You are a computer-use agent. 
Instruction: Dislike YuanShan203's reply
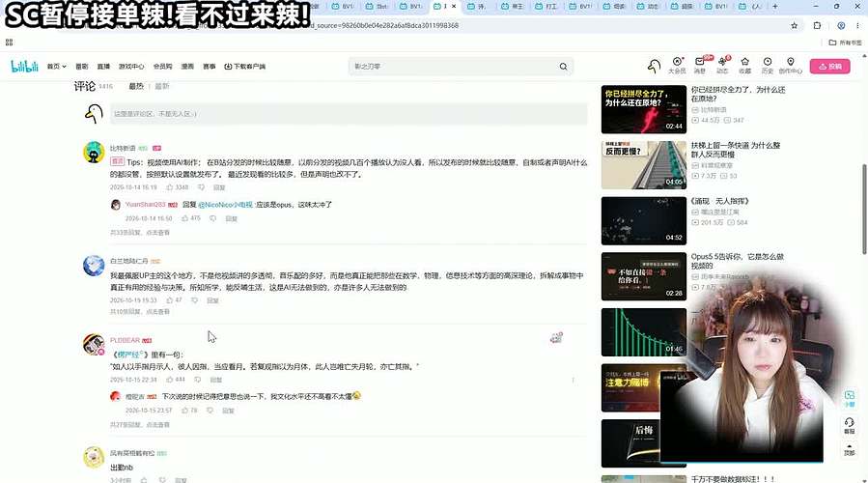click(212, 218)
